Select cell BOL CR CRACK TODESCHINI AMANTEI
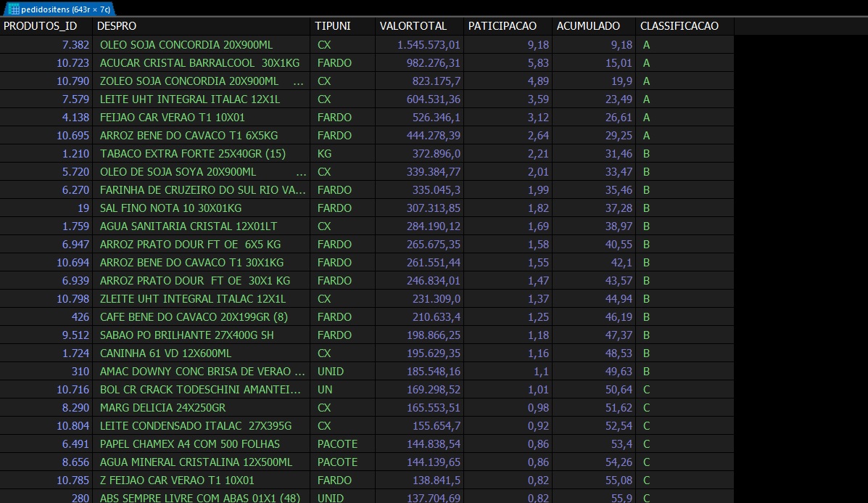Image resolution: width=868 pixels, height=503 pixels. (x=202, y=390)
